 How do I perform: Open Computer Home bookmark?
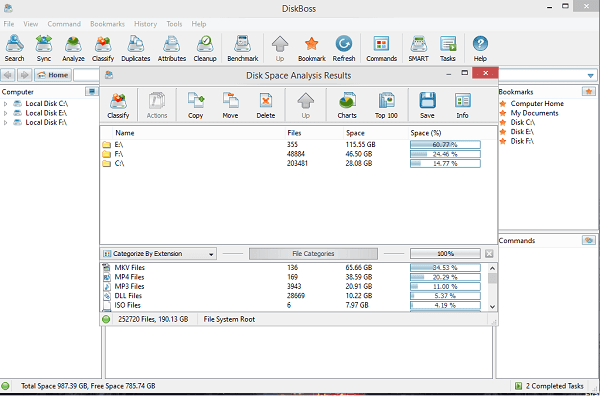coord(537,104)
